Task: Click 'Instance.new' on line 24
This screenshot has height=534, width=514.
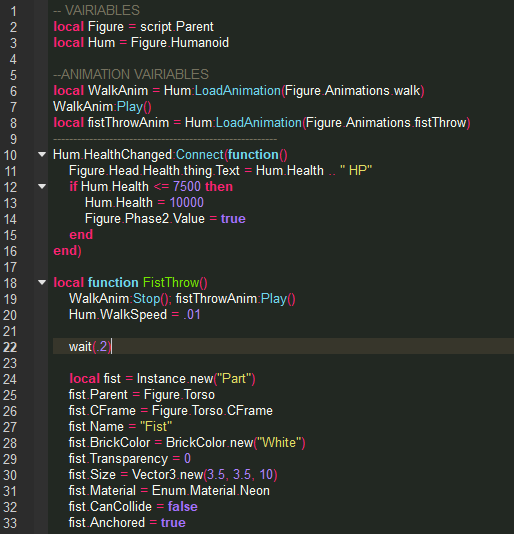Action: (175, 379)
